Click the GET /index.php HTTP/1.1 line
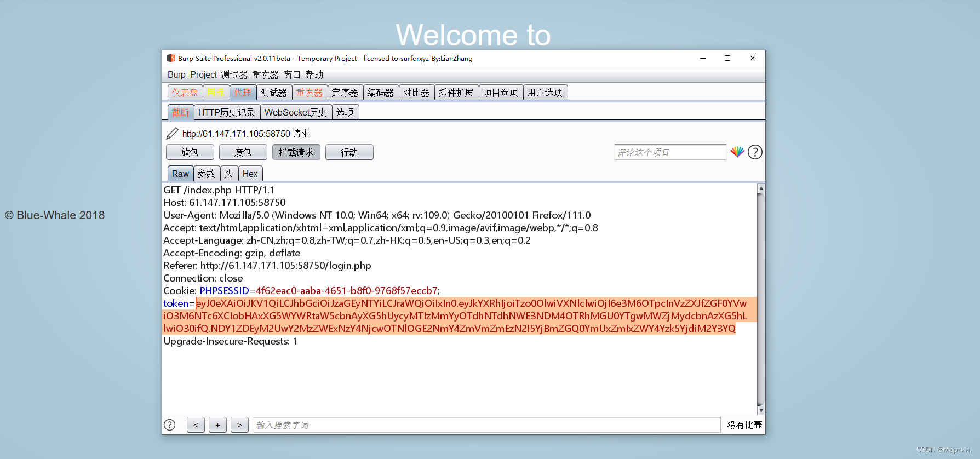The image size is (980, 459). point(219,190)
